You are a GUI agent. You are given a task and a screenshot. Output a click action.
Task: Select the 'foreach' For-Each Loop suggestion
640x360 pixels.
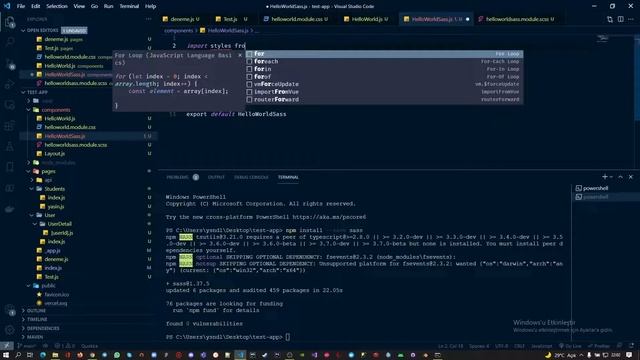click(x=384, y=62)
